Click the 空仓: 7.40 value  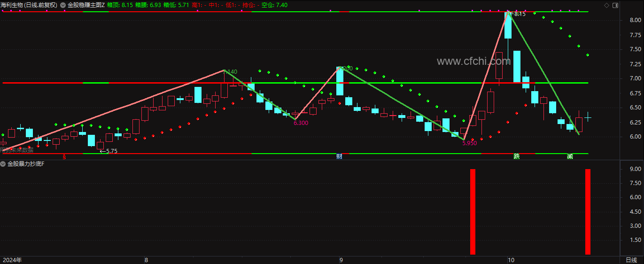click(x=274, y=5)
